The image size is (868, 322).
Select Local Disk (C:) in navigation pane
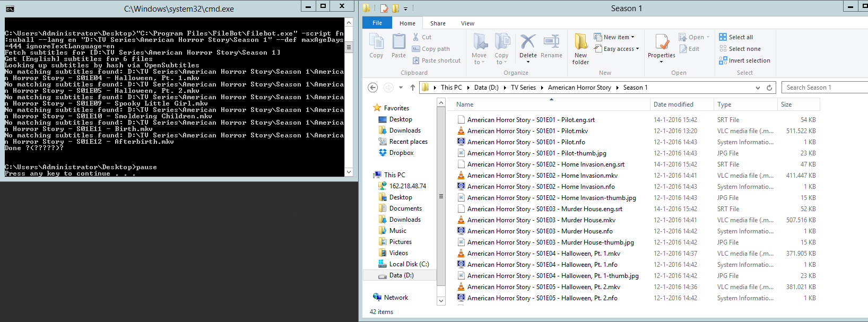(x=403, y=264)
